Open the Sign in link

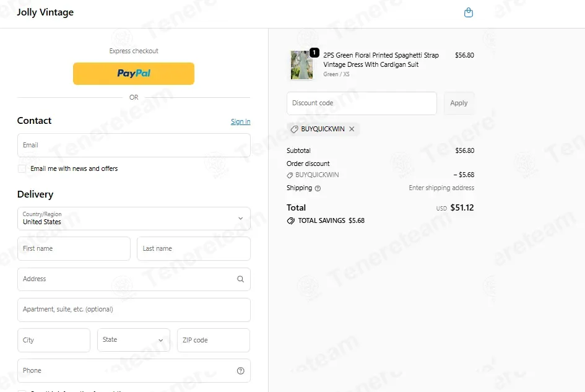coord(241,122)
